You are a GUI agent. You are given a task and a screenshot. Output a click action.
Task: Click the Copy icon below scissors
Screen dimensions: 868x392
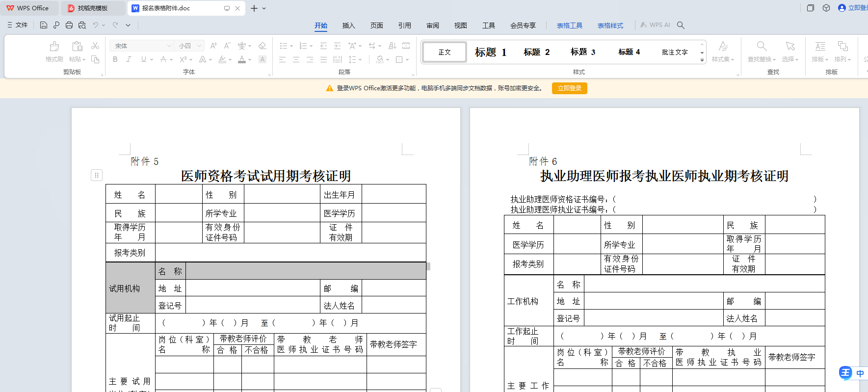[x=95, y=59]
